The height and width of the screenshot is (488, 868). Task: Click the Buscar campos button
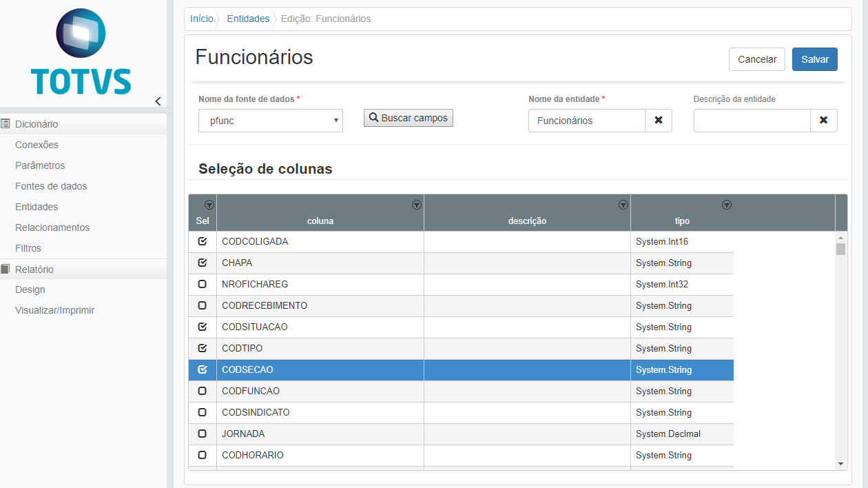tap(408, 118)
